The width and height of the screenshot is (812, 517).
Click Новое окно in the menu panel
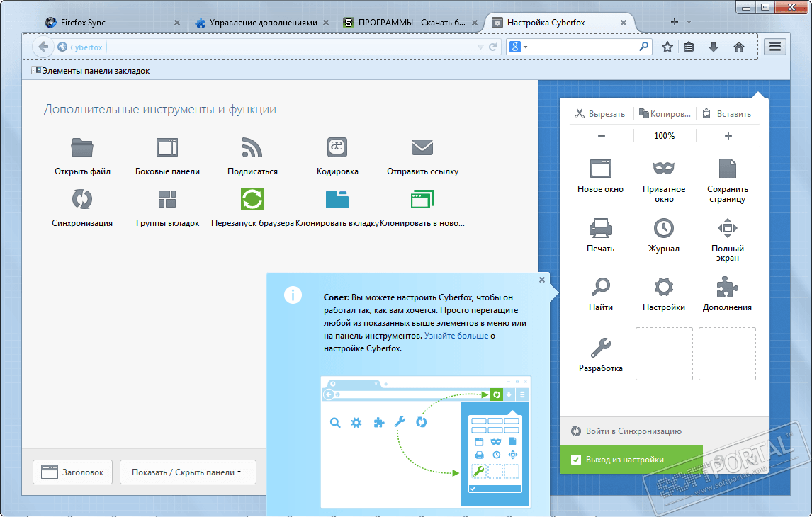601,176
